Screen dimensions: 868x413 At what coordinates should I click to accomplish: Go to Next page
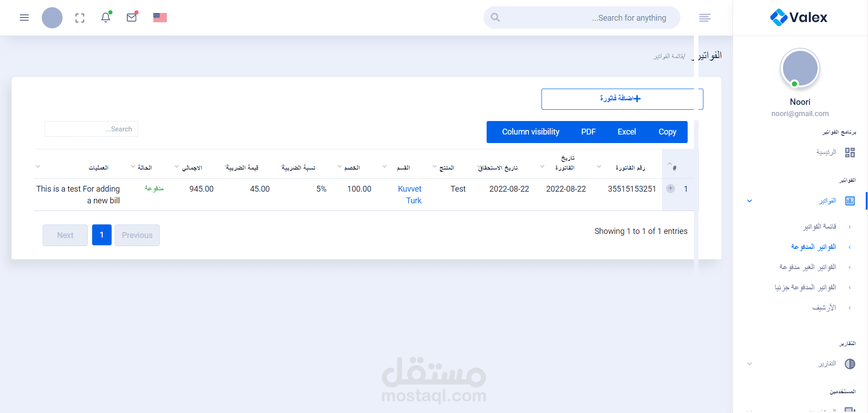pos(65,235)
